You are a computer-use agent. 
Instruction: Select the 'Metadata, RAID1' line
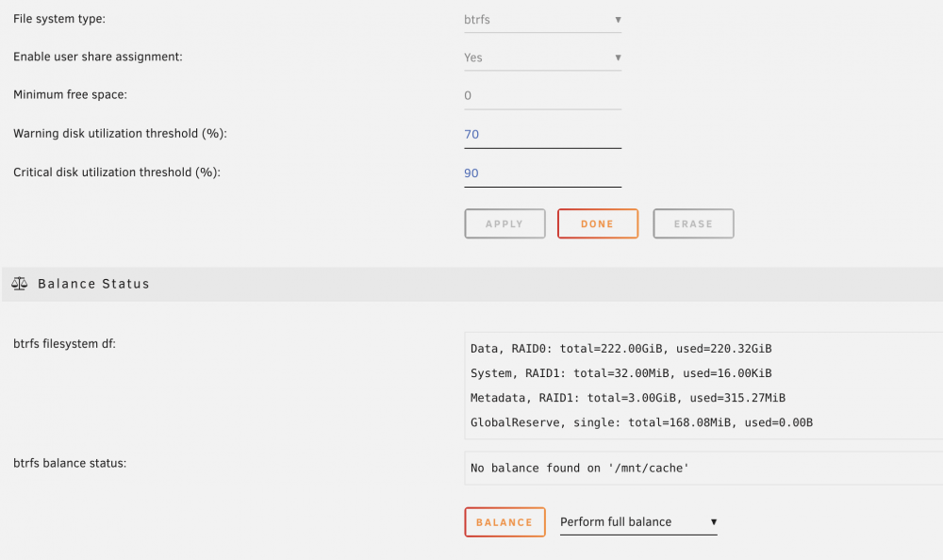click(628, 398)
